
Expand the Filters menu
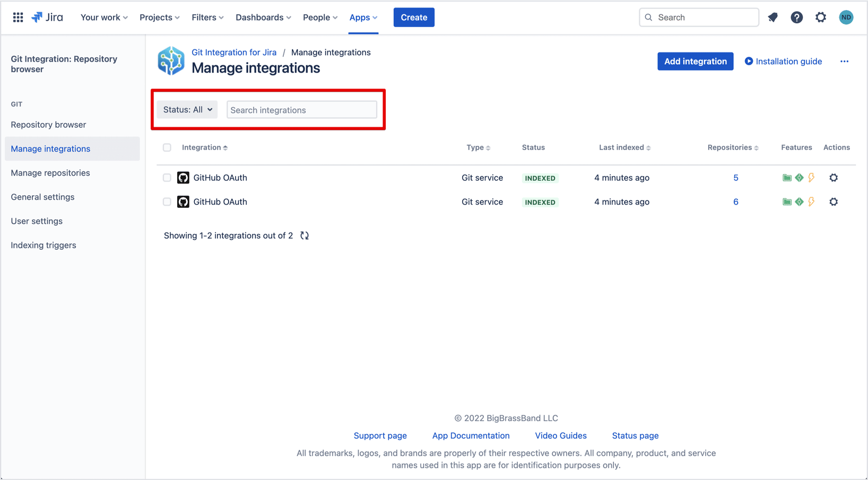coord(207,18)
